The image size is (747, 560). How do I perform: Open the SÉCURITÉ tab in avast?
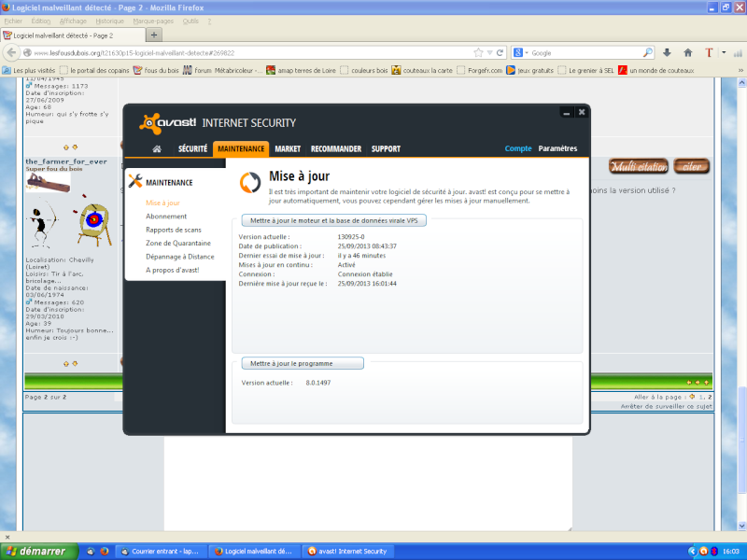(x=193, y=149)
